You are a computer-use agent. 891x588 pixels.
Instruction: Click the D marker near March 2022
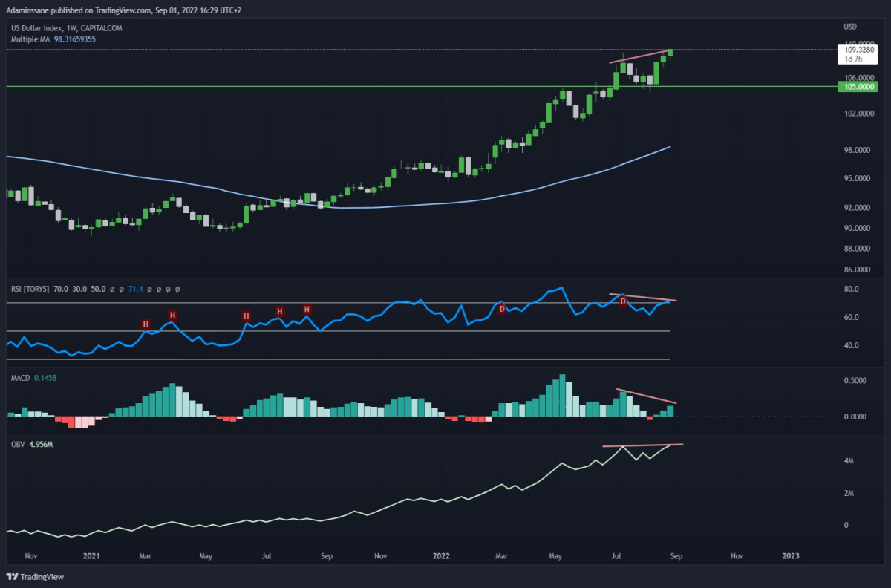pyautogui.click(x=502, y=308)
